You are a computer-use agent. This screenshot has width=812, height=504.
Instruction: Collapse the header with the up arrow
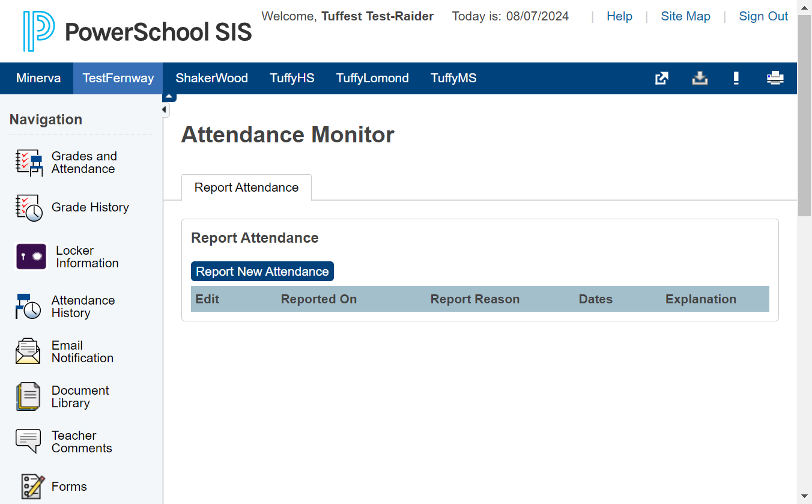tap(169, 97)
